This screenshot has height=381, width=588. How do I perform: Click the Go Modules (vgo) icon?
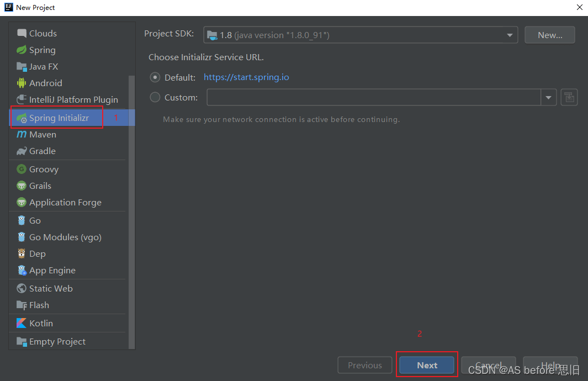tap(22, 237)
